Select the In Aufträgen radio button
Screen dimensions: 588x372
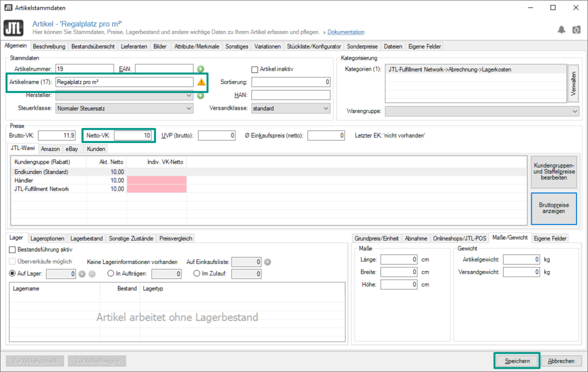(x=111, y=274)
